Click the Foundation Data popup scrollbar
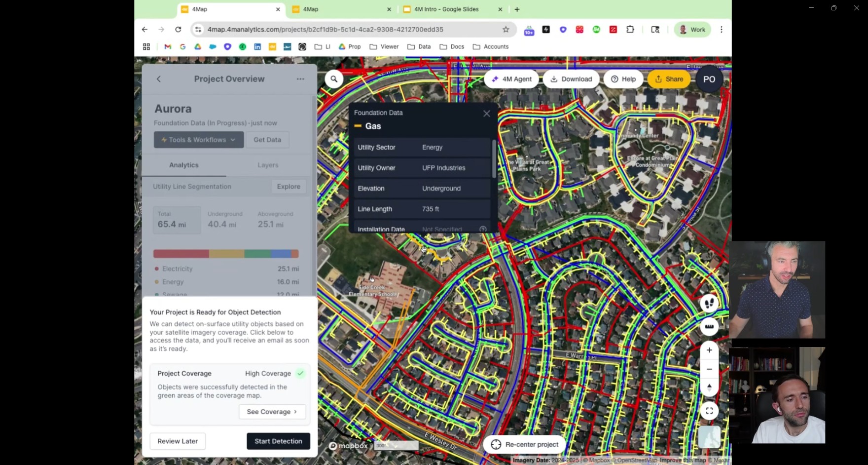The width and height of the screenshot is (868, 465). click(494, 159)
